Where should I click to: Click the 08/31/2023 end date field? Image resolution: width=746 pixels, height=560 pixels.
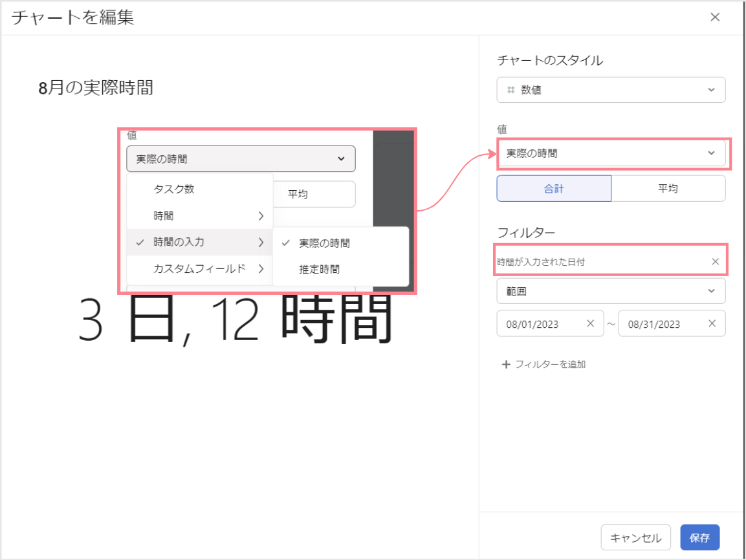tap(672, 324)
